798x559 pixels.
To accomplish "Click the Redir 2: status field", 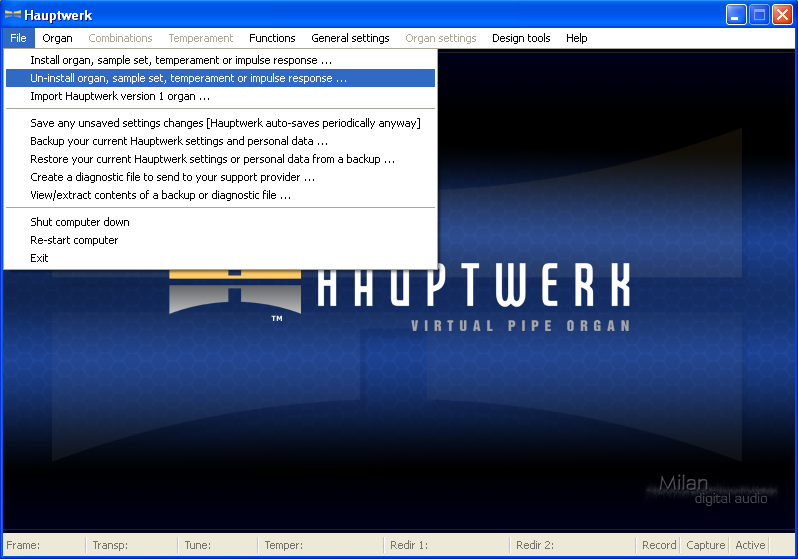I will tap(573, 545).
